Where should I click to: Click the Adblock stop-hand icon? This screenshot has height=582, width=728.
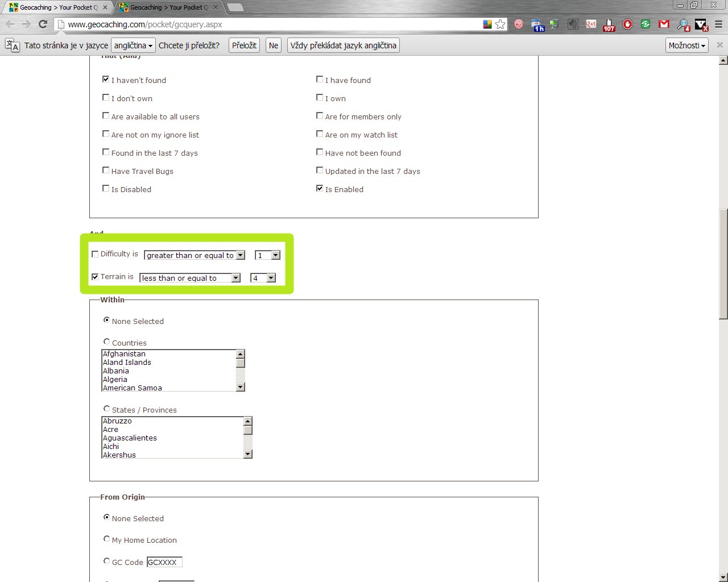pyautogui.click(x=627, y=24)
